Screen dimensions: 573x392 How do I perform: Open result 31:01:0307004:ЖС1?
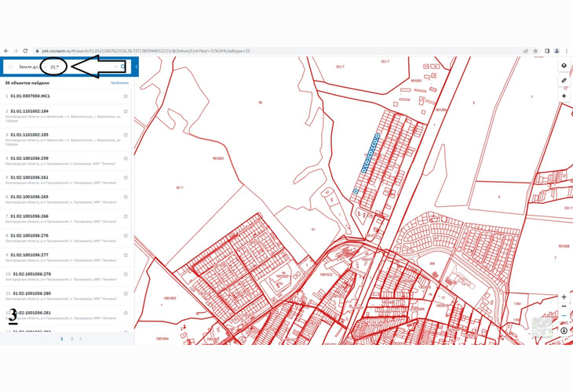pos(30,96)
